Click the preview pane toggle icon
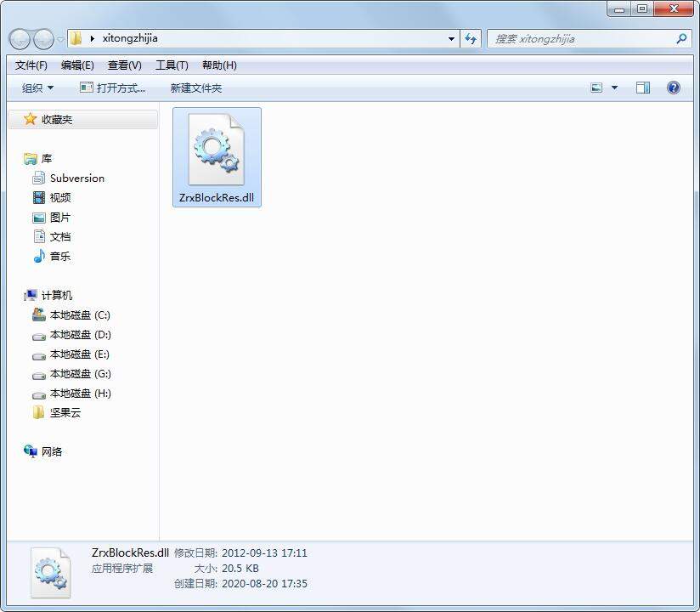Image resolution: width=700 pixels, height=612 pixels. 643,87
